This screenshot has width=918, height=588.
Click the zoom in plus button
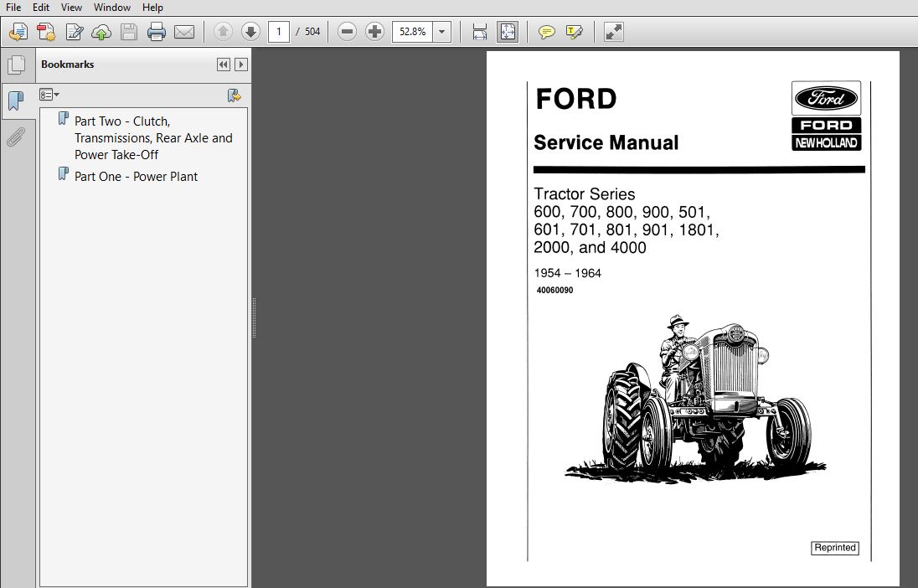pyautogui.click(x=374, y=32)
